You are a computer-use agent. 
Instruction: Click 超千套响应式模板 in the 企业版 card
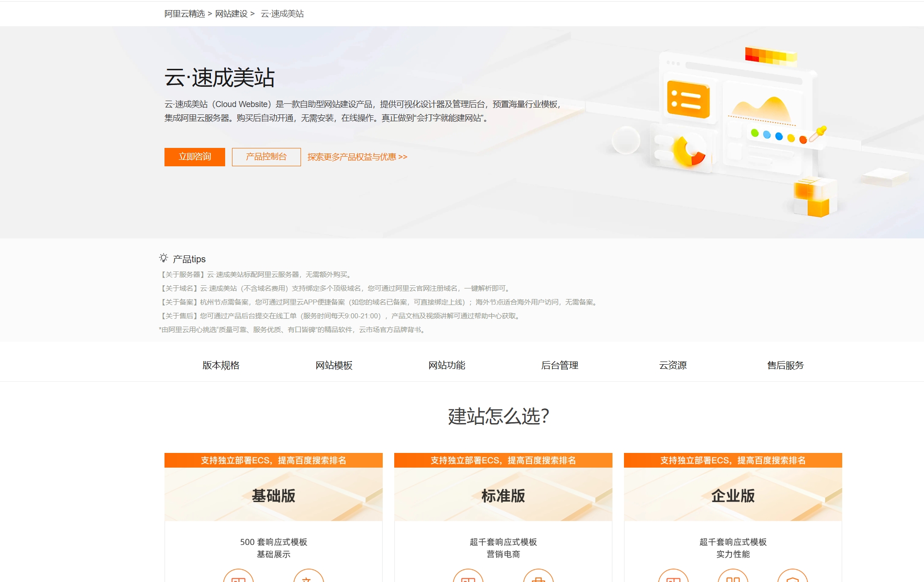pos(733,542)
